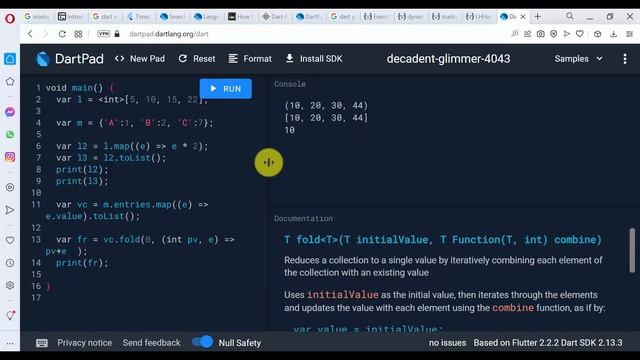
Task: Open the sidebar heart (Pinboards) icon
Action: tap(10, 240)
